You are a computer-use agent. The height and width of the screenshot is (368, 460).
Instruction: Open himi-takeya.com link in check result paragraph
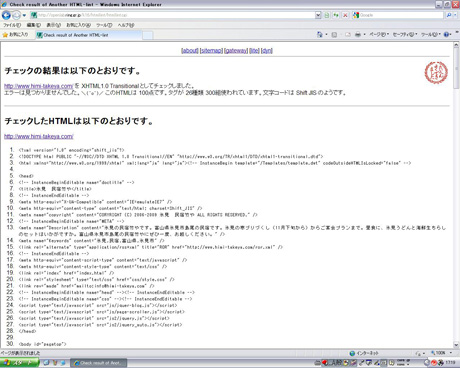[38, 86]
